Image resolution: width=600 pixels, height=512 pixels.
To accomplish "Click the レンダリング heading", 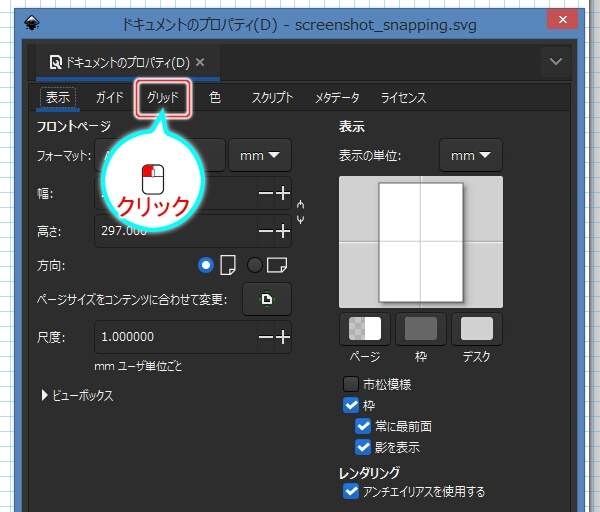I will point(370,473).
